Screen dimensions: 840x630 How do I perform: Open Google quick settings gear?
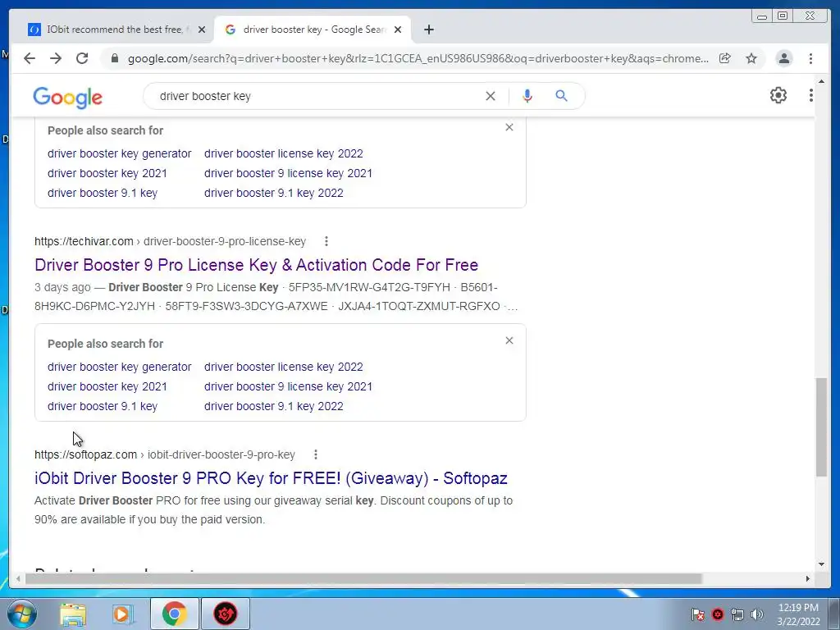[778, 95]
